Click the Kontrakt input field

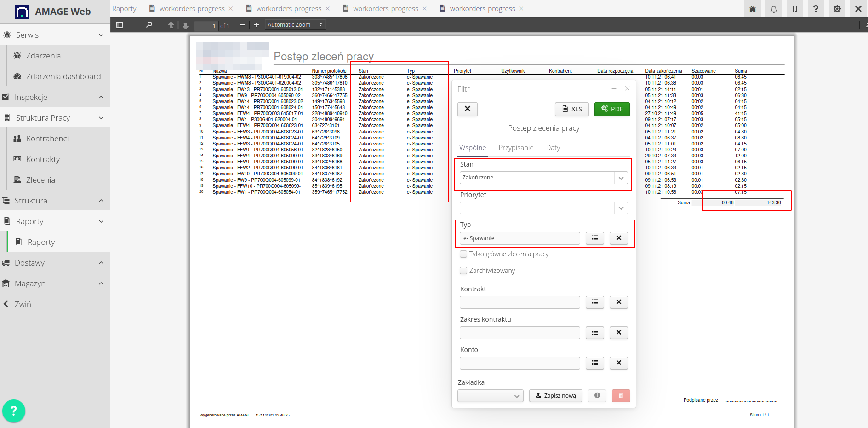520,302
